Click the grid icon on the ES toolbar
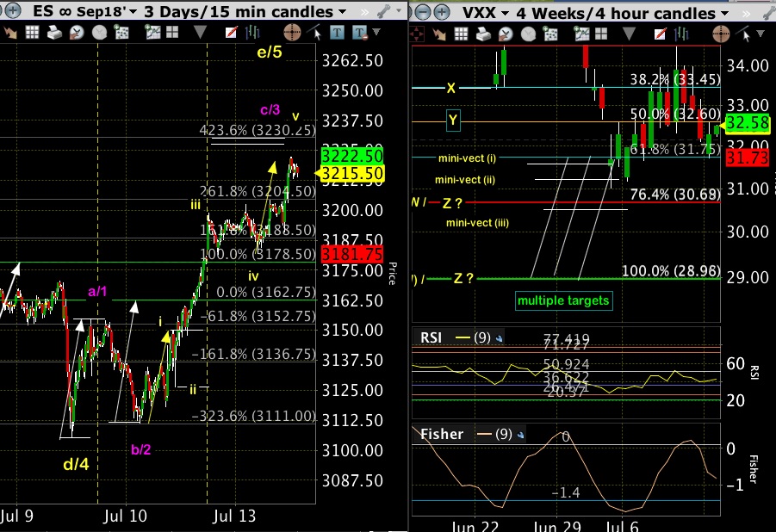 click(34, 31)
